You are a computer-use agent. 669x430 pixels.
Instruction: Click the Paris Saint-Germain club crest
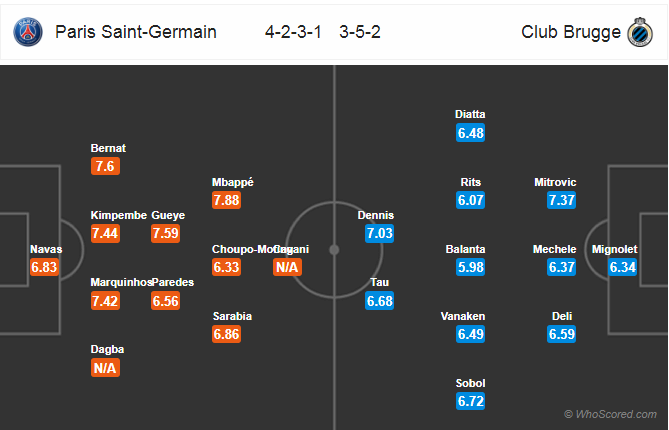point(28,32)
